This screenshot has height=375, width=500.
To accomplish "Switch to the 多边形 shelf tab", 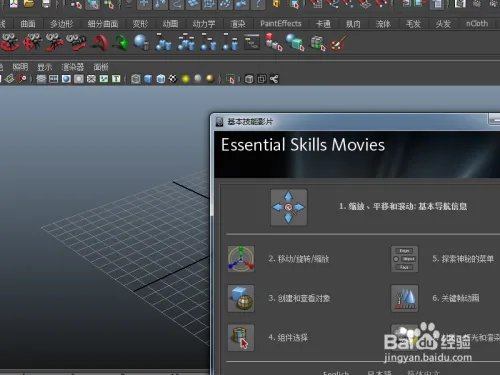I will point(61,24).
